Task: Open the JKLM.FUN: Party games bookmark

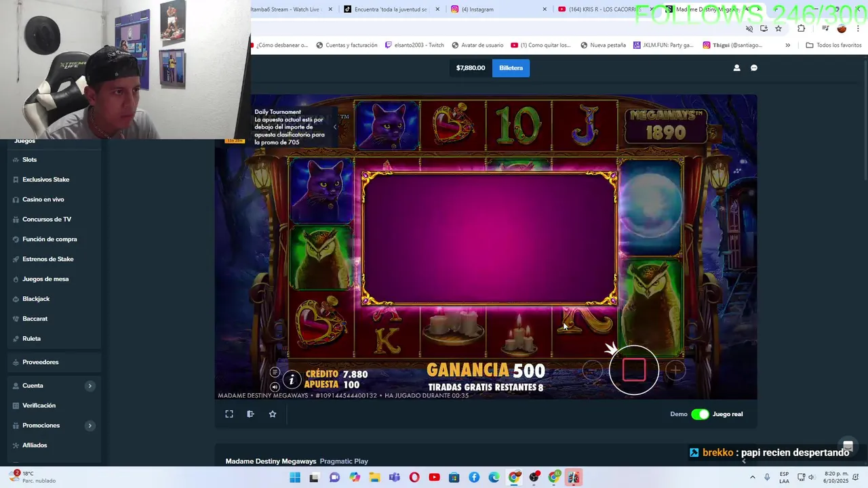Action: [x=663, y=45]
